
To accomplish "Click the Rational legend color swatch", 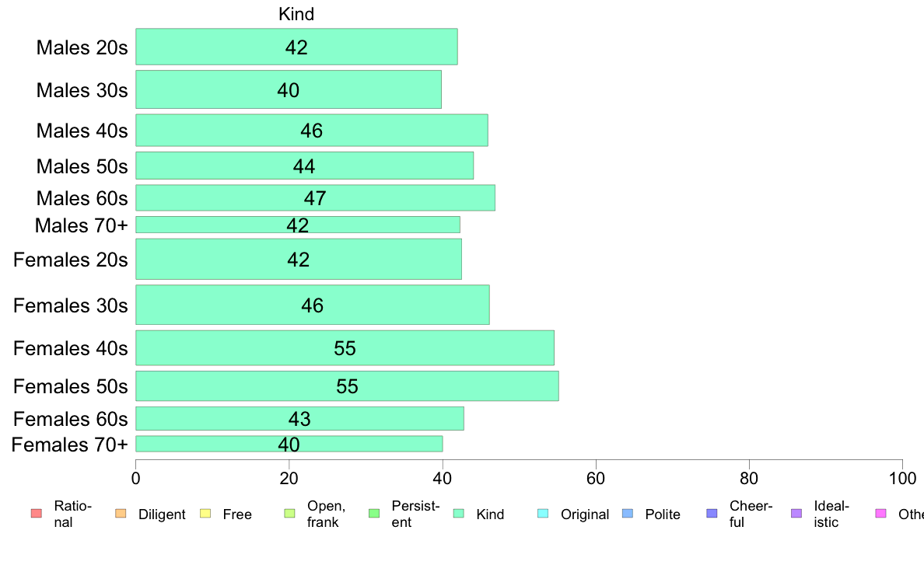I will pos(37,514).
